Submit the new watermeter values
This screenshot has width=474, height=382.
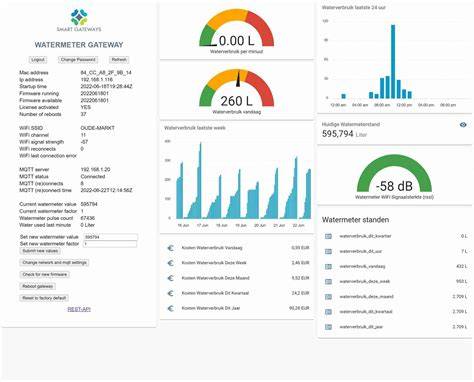(40, 251)
